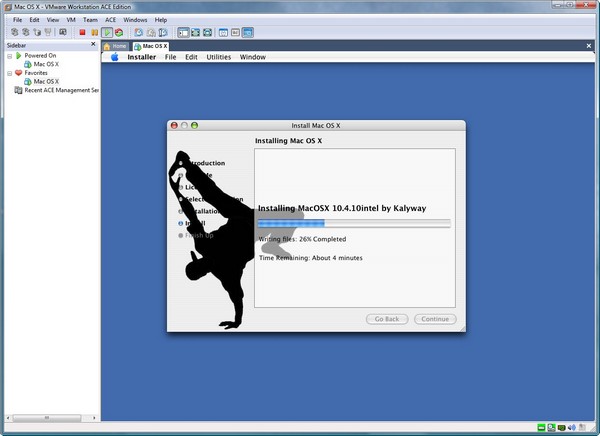This screenshot has width=600, height=436.
Task: Toggle the sidebar show/hide toolbar icon
Action: 183,33
